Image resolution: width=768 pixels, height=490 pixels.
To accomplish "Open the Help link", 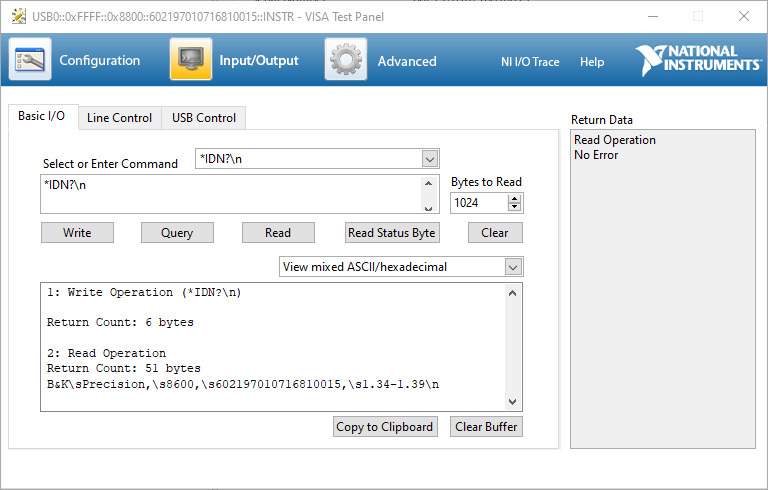I will coord(592,62).
